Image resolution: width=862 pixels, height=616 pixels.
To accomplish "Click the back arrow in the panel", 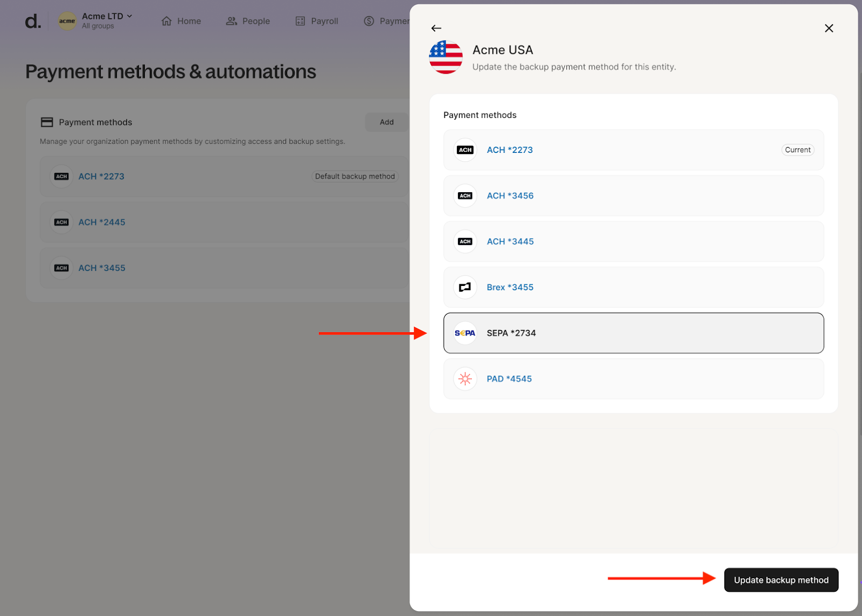I will pyautogui.click(x=436, y=28).
